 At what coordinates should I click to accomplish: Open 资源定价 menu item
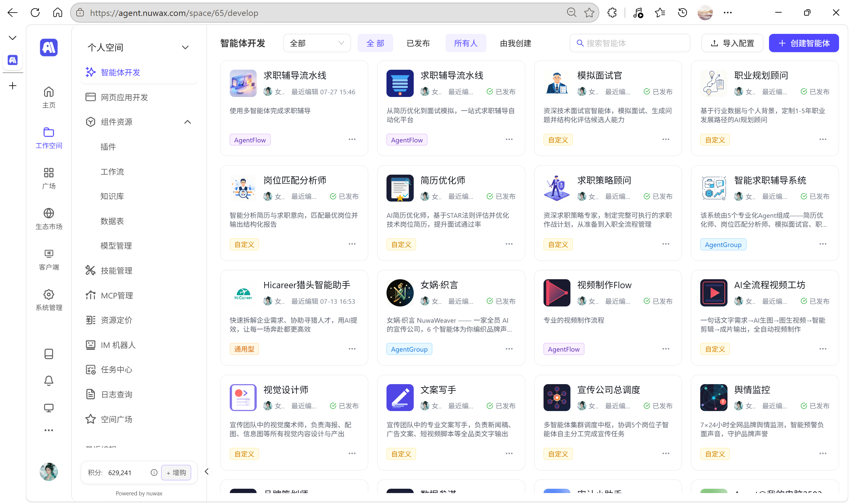pyautogui.click(x=139, y=320)
